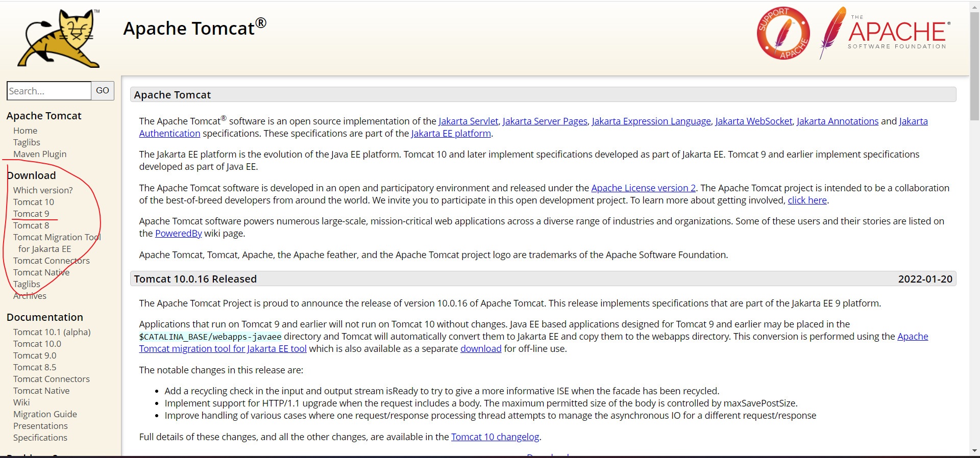Follow the Jakarta WebSocket link
The height and width of the screenshot is (458, 980).
754,121
